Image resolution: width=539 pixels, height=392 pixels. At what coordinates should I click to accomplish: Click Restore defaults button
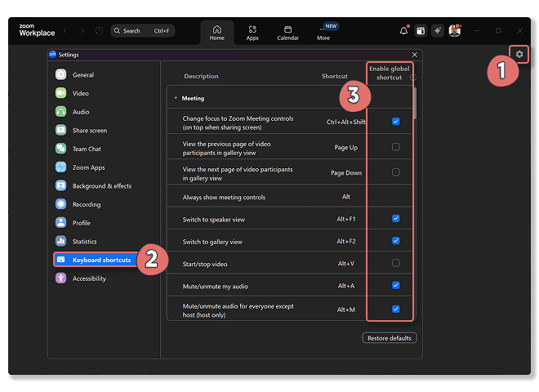[389, 338]
